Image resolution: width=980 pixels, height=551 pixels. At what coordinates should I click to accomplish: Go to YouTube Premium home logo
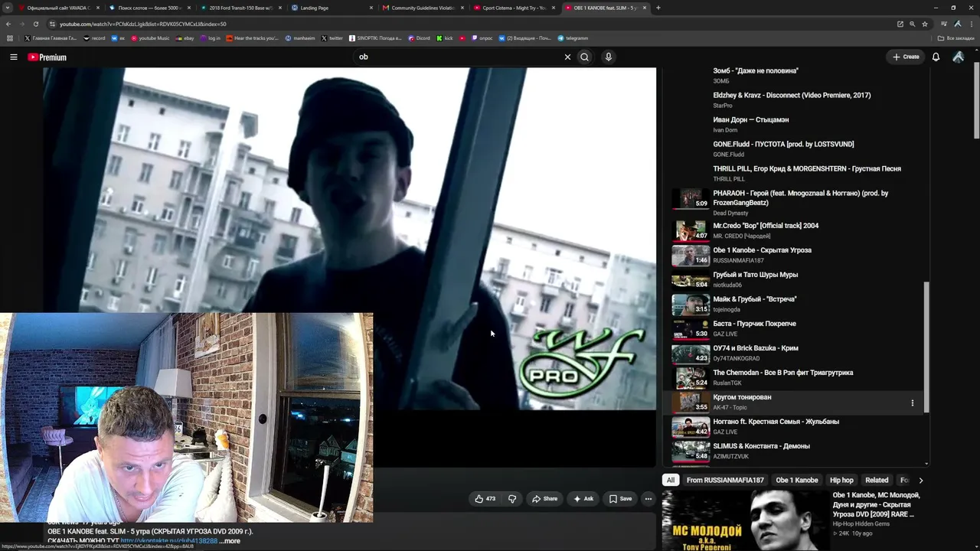(47, 57)
